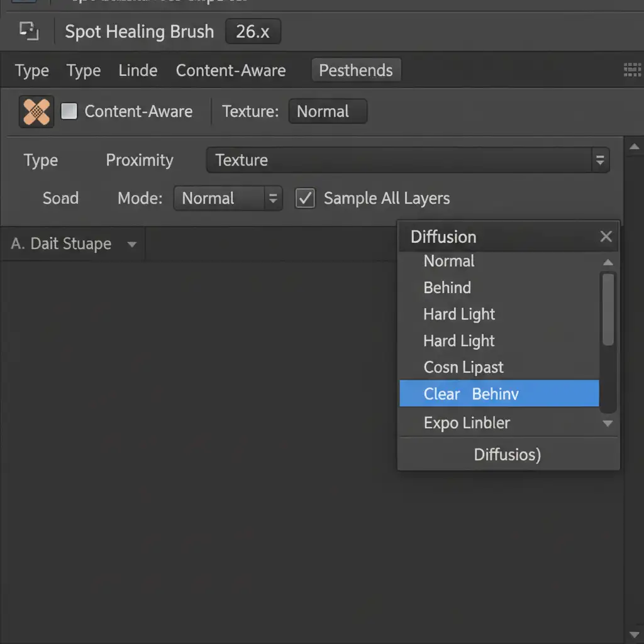Uncheck Sample All Layers

pos(305,199)
